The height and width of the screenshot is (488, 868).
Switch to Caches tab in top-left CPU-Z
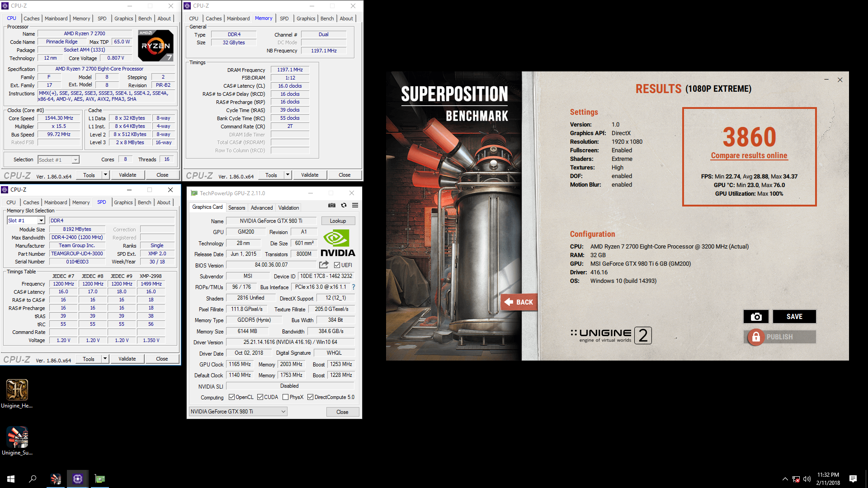(31, 19)
